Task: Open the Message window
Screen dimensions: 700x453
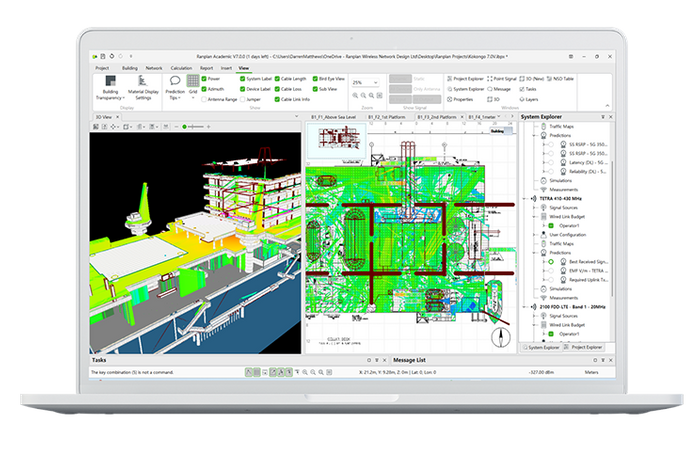Action: click(x=499, y=89)
